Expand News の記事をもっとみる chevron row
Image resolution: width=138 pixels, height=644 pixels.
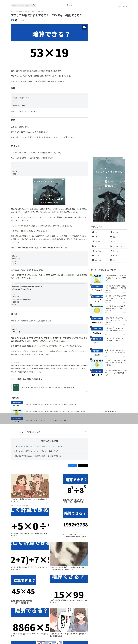click(49, 432)
